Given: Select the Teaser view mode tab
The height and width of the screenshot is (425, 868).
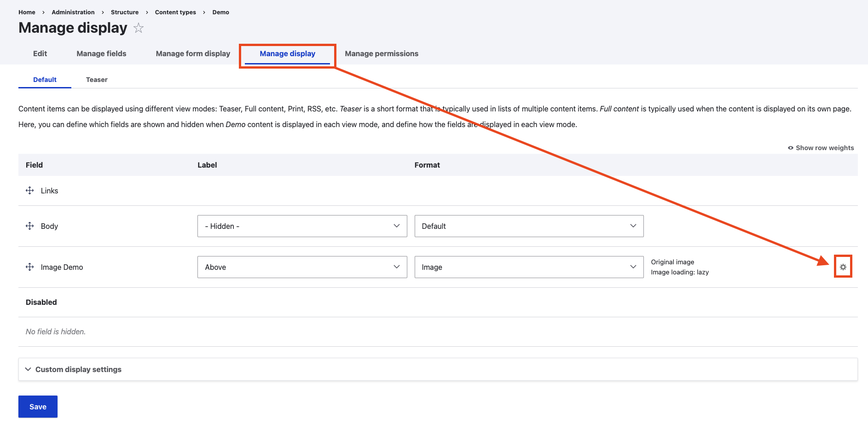Looking at the screenshot, I should point(97,80).
